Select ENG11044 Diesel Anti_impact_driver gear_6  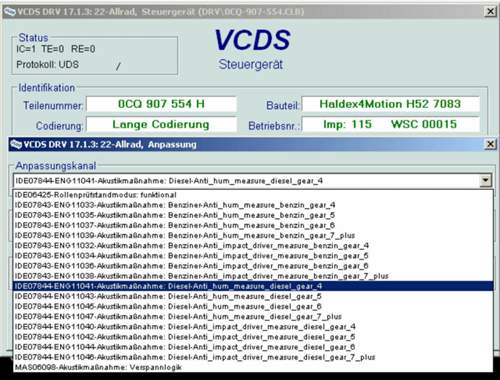(x=253, y=347)
